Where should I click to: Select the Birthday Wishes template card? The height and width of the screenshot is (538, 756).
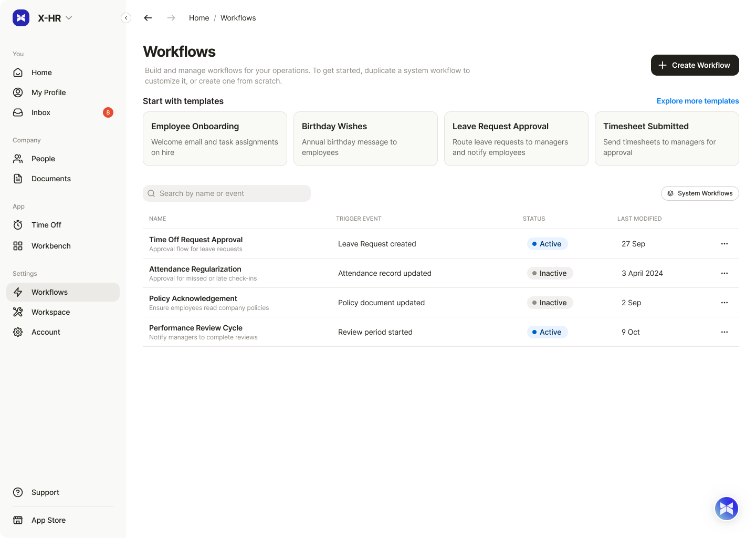(365, 139)
